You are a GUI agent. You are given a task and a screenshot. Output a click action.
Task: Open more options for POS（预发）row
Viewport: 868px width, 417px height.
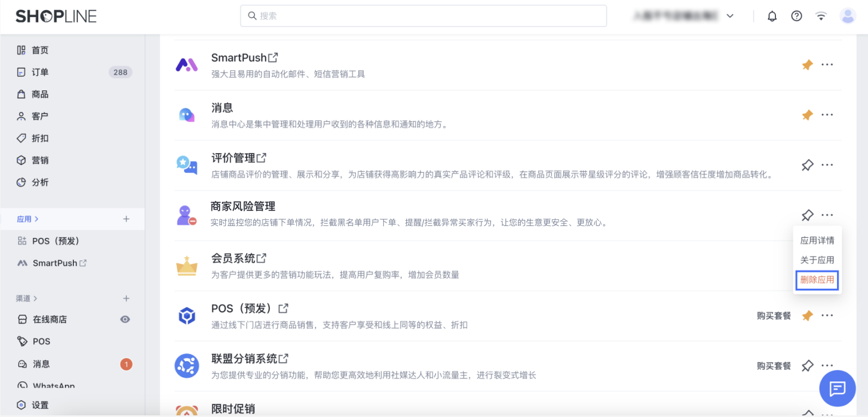click(x=827, y=315)
